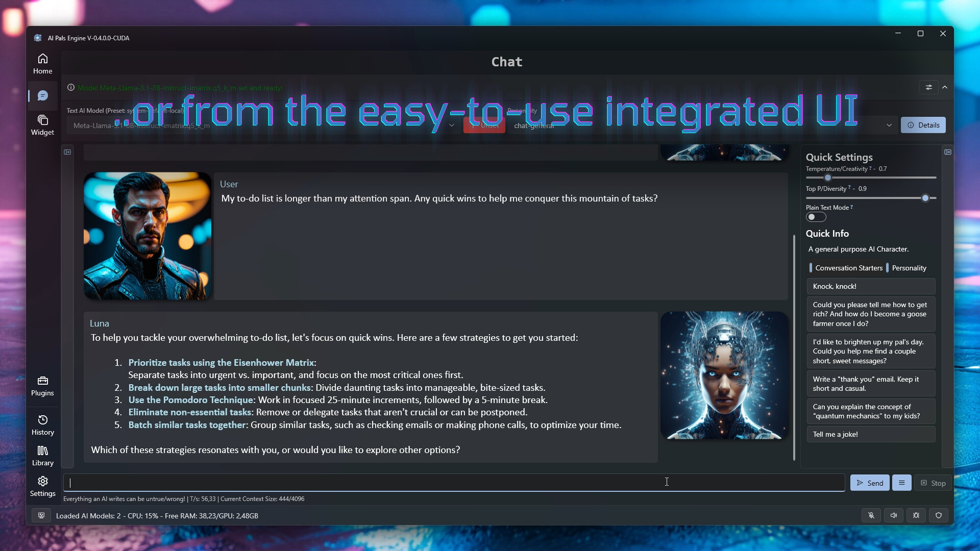Click the muted microphone icon
The height and width of the screenshot is (551, 980).
pyautogui.click(x=871, y=515)
